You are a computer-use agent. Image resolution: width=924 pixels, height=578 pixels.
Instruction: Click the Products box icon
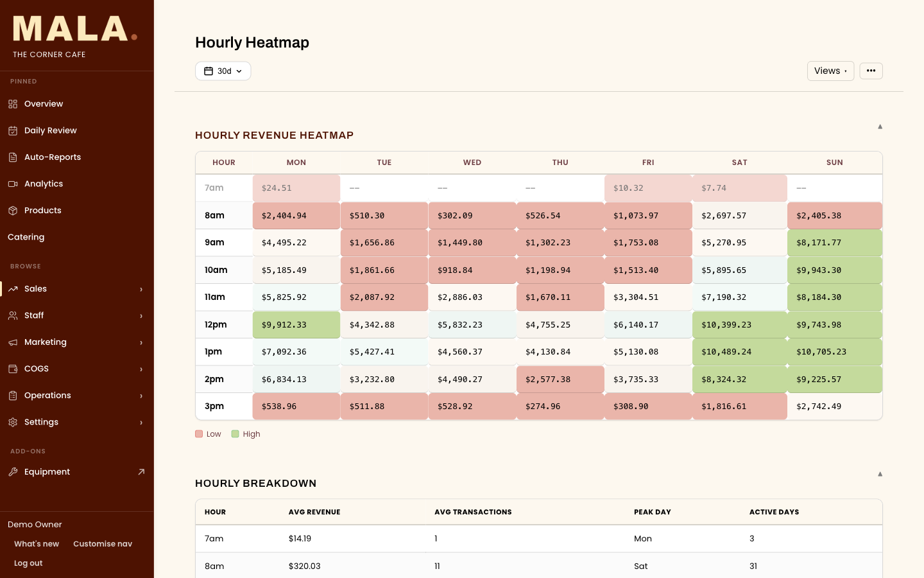pyautogui.click(x=13, y=211)
